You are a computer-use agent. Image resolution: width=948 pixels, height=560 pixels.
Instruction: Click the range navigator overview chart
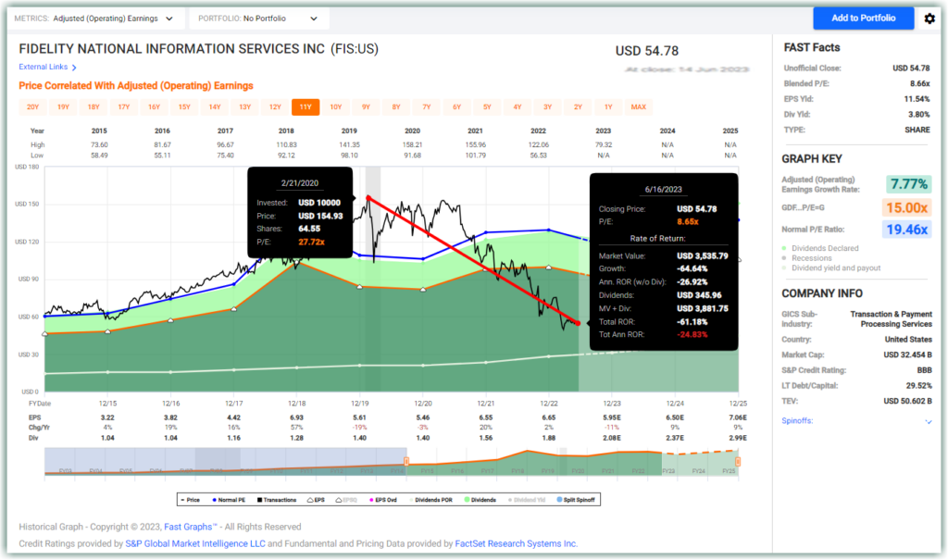[x=392, y=462]
